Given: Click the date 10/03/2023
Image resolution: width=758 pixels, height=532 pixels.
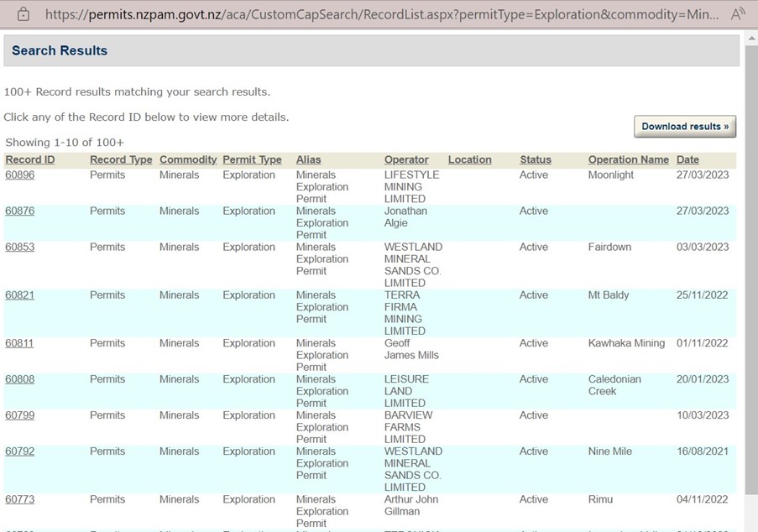Looking at the screenshot, I should [703, 415].
